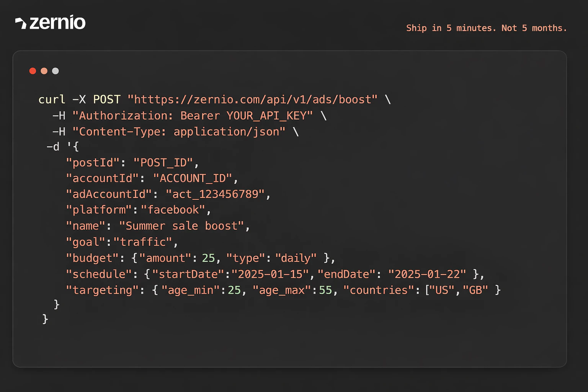This screenshot has width=588, height=392.
Task: Click the Ship in 5 minutes tagline
Action: (x=487, y=28)
